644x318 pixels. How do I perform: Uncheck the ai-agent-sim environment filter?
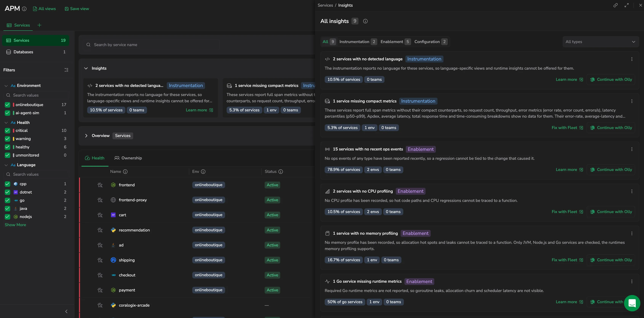(7, 113)
